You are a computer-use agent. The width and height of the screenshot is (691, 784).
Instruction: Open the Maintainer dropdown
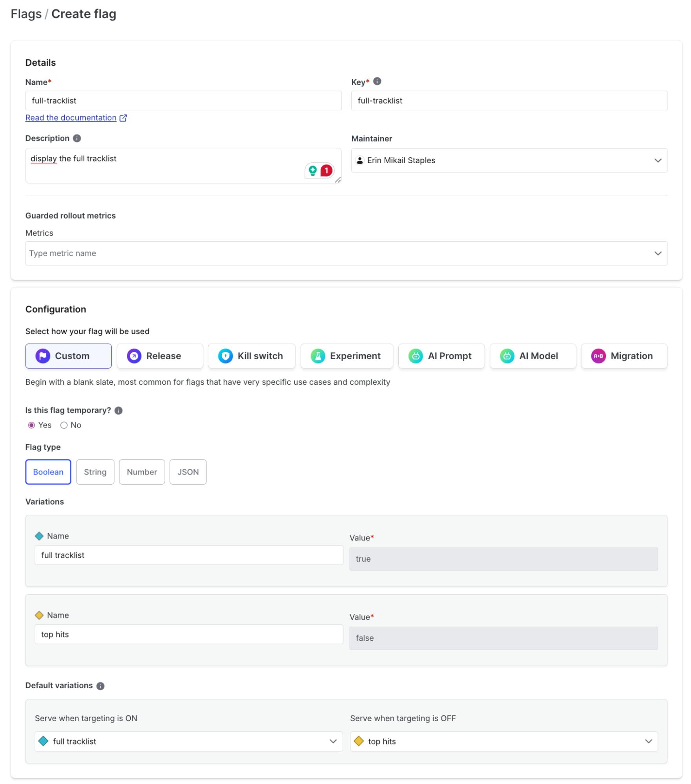(509, 160)
